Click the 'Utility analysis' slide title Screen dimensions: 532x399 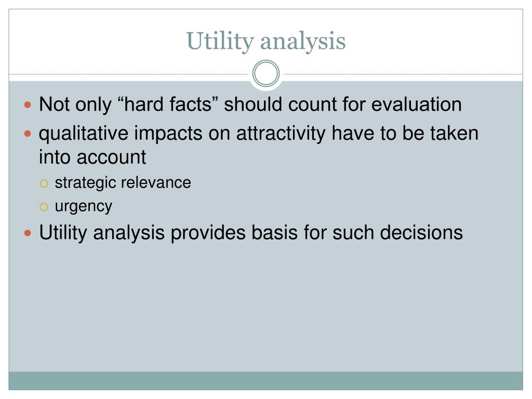[x=265, y=41]
